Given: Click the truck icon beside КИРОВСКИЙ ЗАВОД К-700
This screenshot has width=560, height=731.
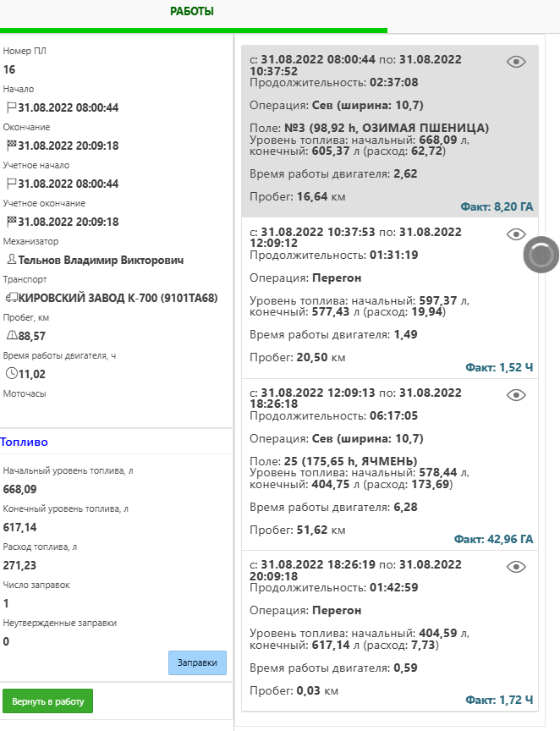Looking at the screenshot, I should 11,298.
